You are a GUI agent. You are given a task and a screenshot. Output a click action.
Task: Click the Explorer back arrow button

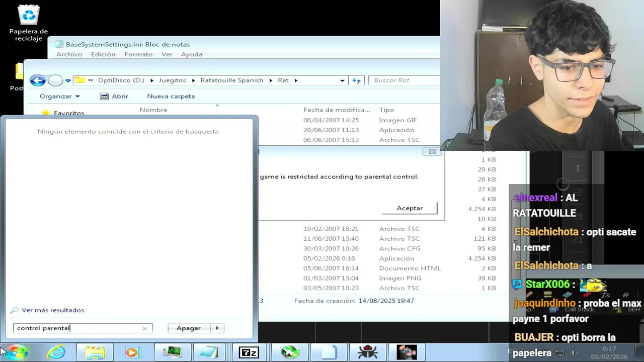pos(38,80)
